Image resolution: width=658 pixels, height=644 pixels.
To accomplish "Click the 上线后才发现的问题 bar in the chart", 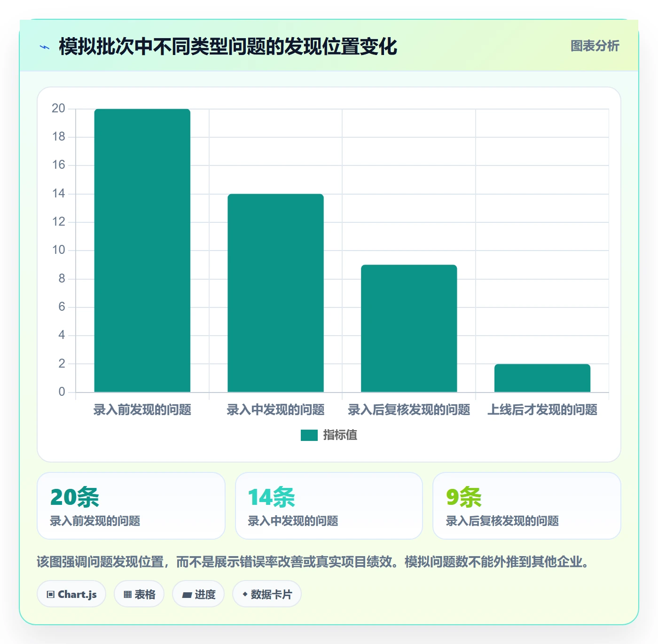I will [542, 378].
